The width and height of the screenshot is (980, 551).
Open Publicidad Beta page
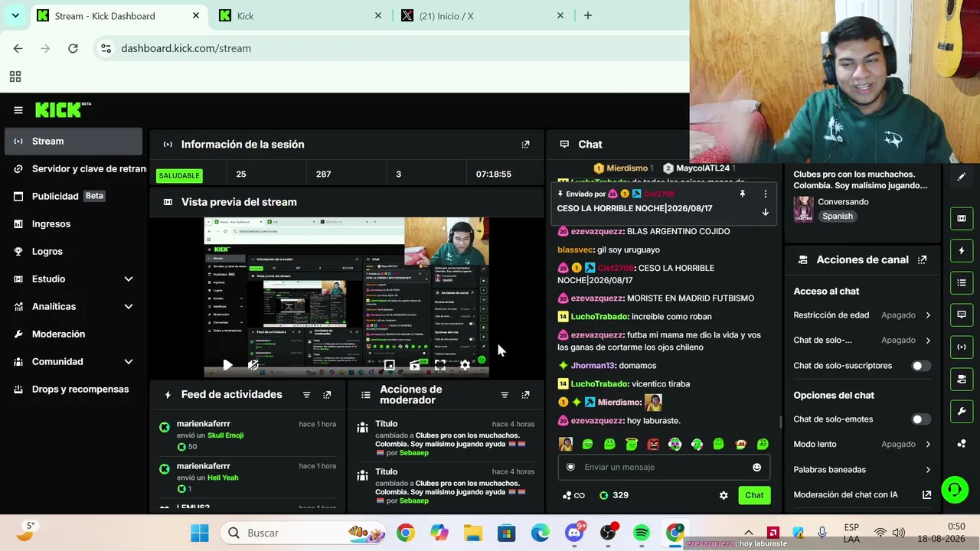[x=73, y=197]
